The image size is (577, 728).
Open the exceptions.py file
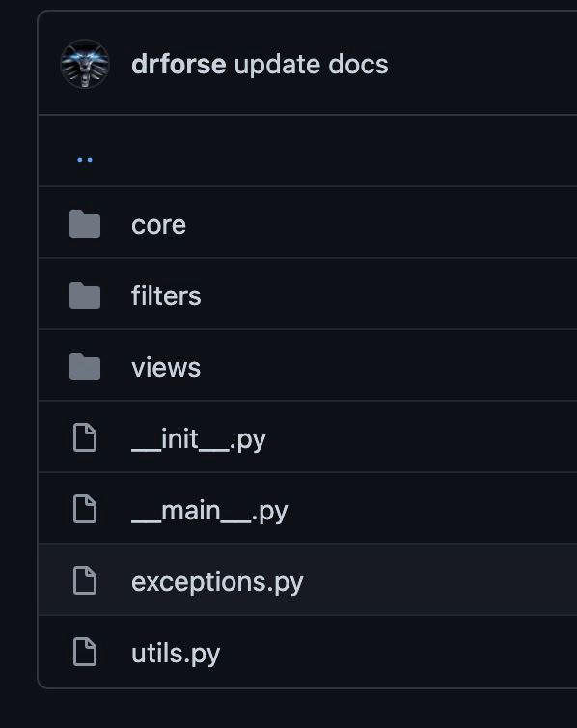tap(217, 582)
